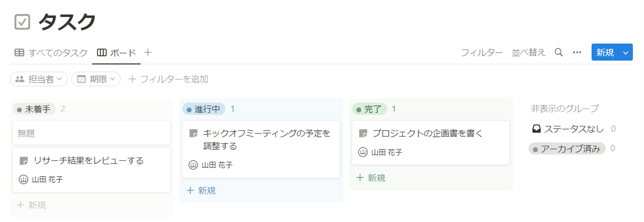The width and height of the screenshot is (644, 222).
Task: Click the checkbox icon beside タスク title
Action: 22,22
